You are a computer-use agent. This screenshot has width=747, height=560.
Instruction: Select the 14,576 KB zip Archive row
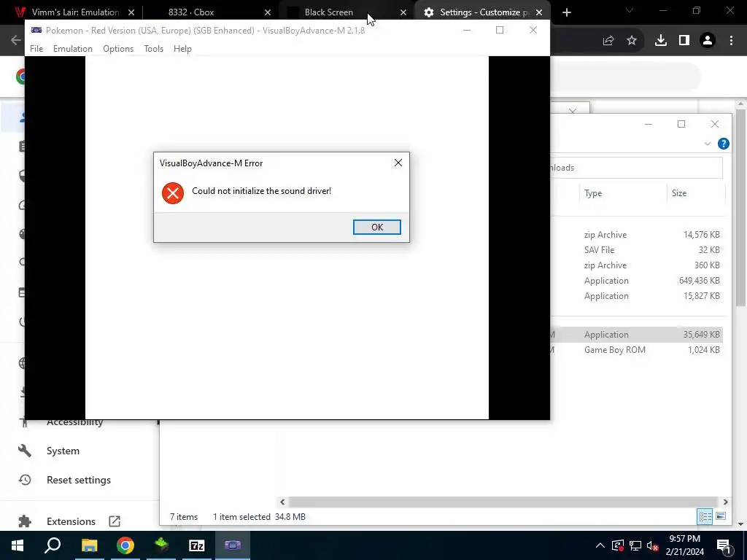pos(636,235)
